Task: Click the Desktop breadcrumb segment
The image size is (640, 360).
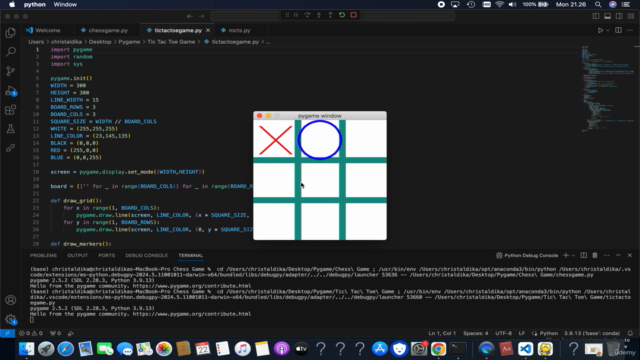Action: coord(100,42)
